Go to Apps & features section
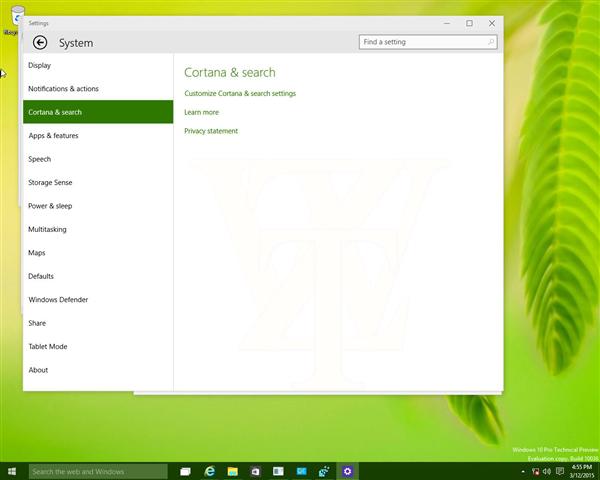 (x=53, y=136)
